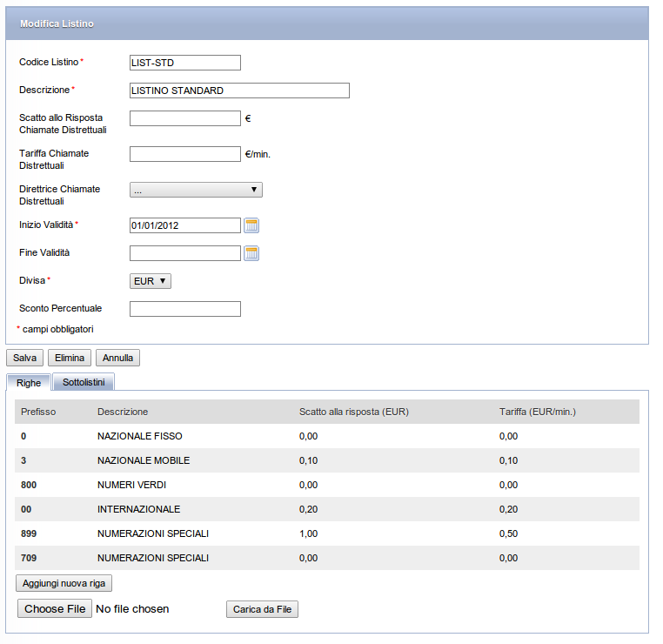Viewport: 663px width, 644px height.
Task: Click into the Descrizione text field
Action: (x=239, y=91)
